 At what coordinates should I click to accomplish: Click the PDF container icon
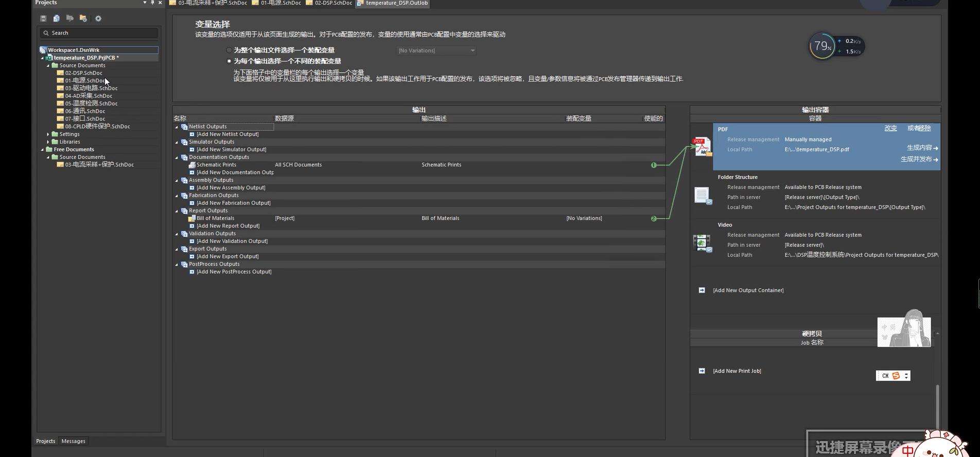coord(702,147)
